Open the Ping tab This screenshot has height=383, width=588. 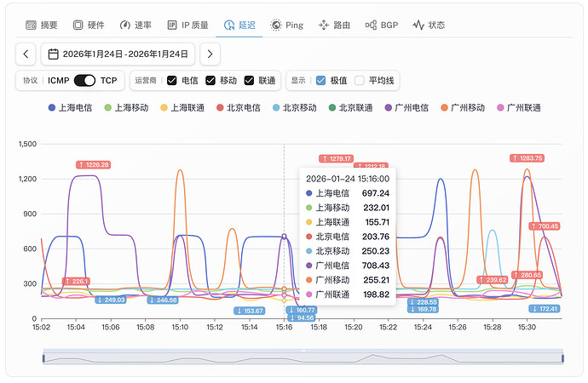tap(287, 25)
